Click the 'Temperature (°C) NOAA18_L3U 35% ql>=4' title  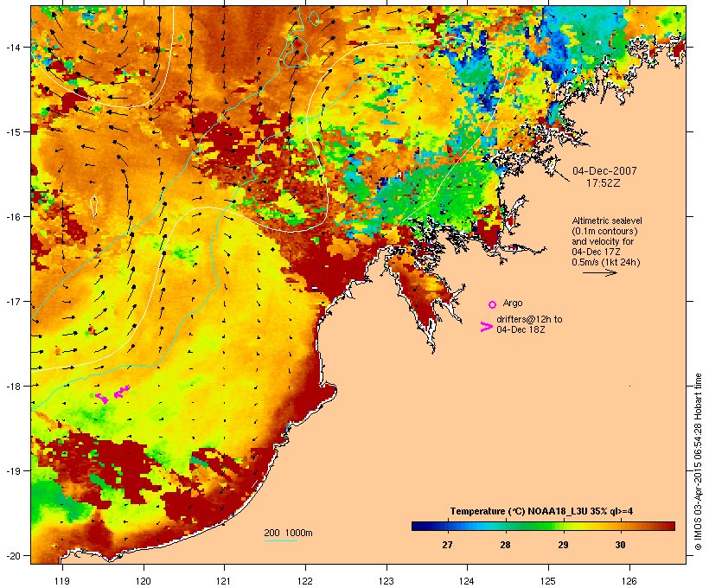point(541,512)
